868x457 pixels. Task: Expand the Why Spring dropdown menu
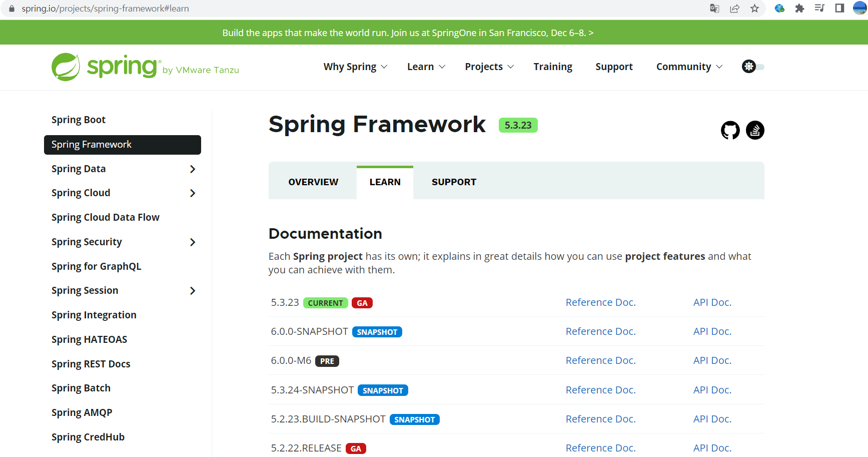tap(355, 67)
